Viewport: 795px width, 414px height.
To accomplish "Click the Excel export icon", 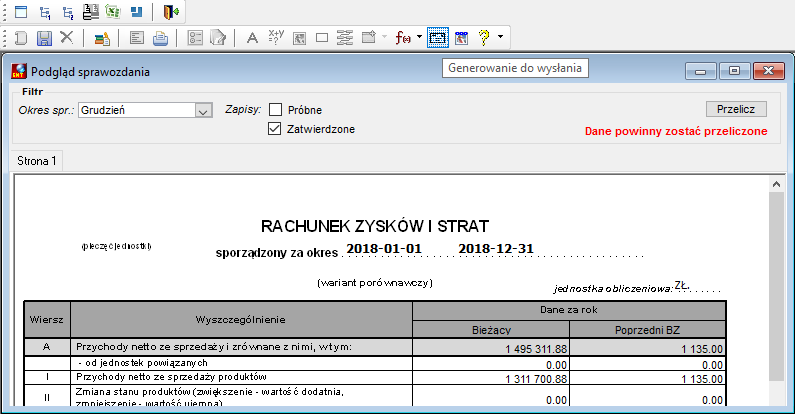I will coord(113,12).
